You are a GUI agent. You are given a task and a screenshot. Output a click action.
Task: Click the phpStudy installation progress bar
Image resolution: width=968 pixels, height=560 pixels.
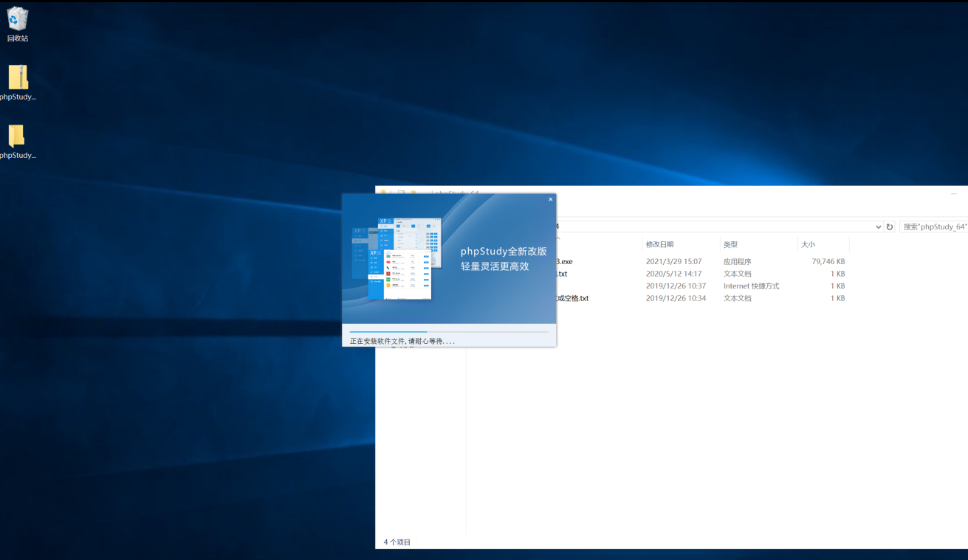pyautogui.click(x=449, y=332)
